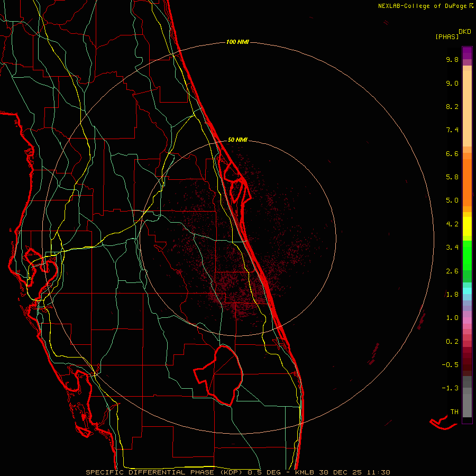This screenshot has height=476, width=476.
Task: Click the 1.0 scale value
Action: (x=452, y=318)
